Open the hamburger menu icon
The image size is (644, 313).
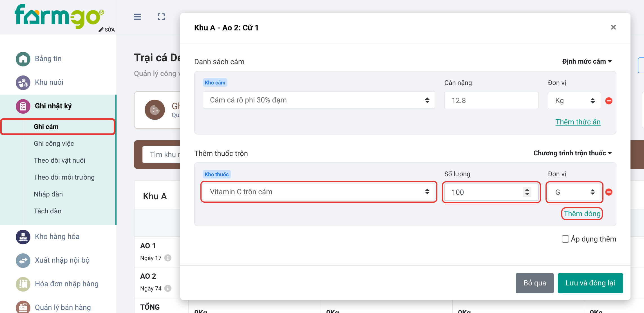137,17
